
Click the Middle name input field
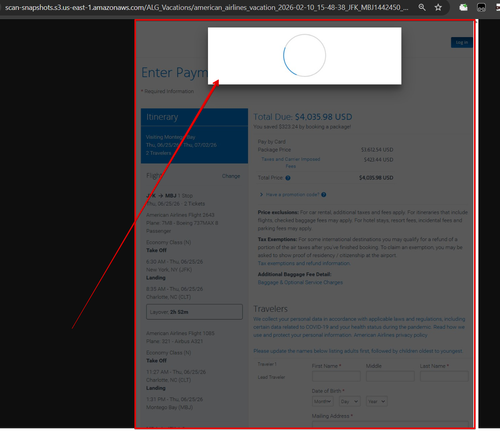[390, 376]
